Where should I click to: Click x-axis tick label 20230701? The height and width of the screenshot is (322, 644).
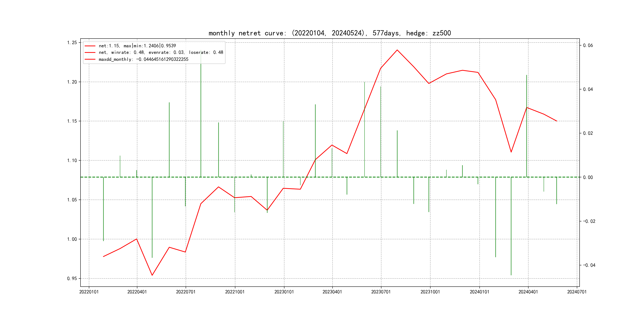tap(381, 292)
